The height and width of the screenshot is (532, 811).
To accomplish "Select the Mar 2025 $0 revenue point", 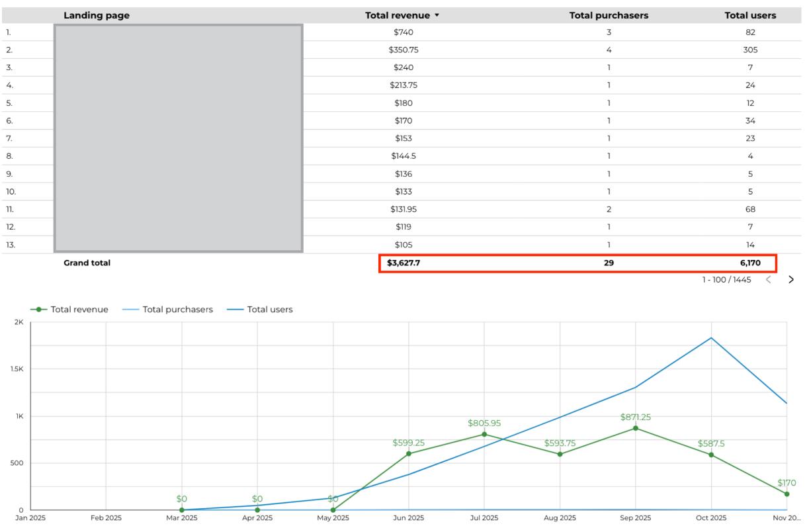I will point(182,510).
